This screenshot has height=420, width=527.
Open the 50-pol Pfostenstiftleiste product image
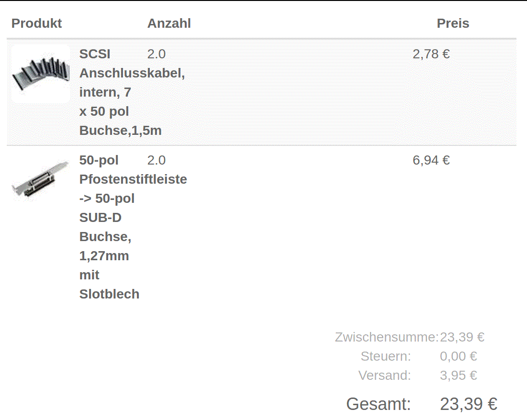pos(41,180)
